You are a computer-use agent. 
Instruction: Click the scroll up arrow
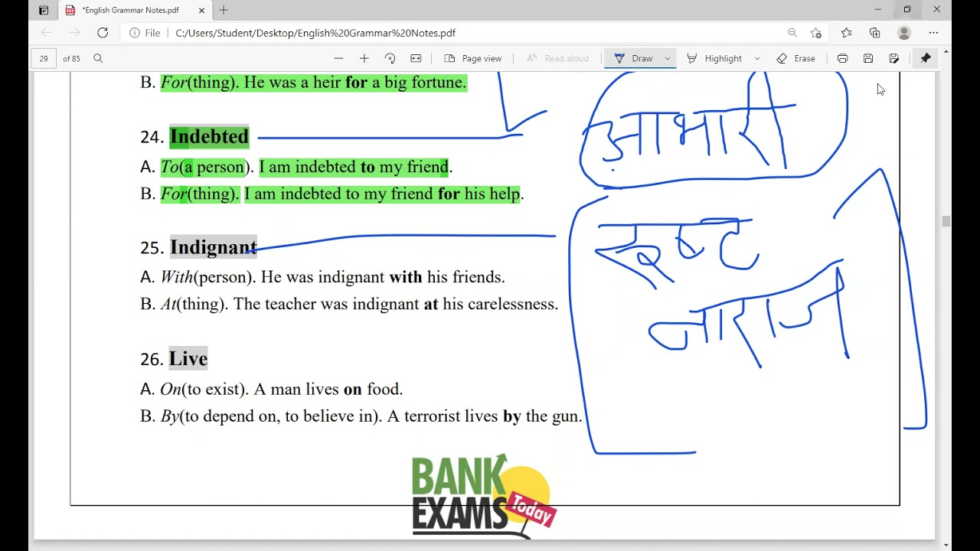point(946,52)
